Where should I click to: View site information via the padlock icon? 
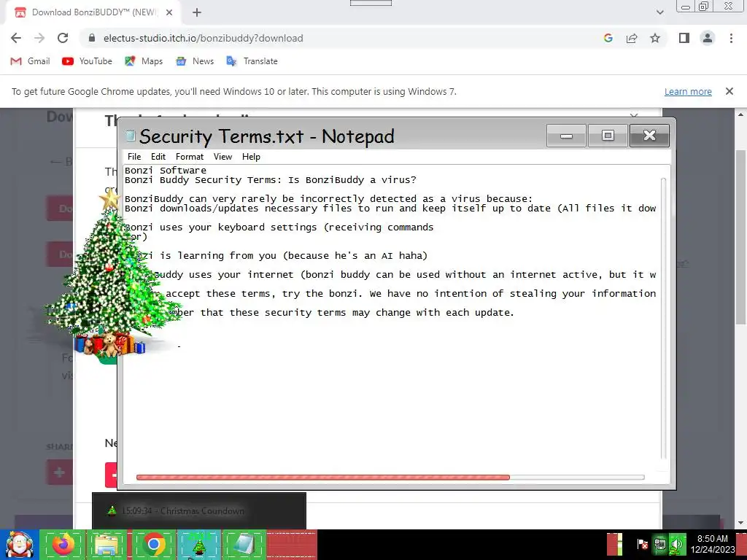tap(92, 38)
